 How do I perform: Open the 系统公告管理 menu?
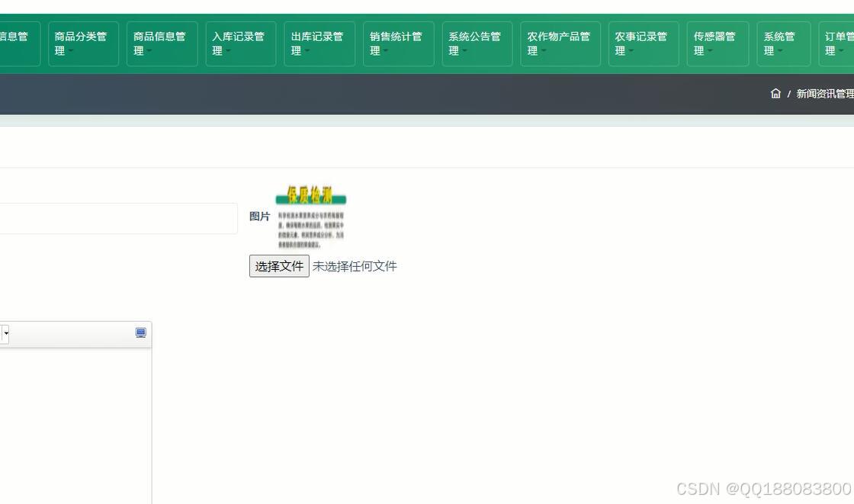(477, 43)
